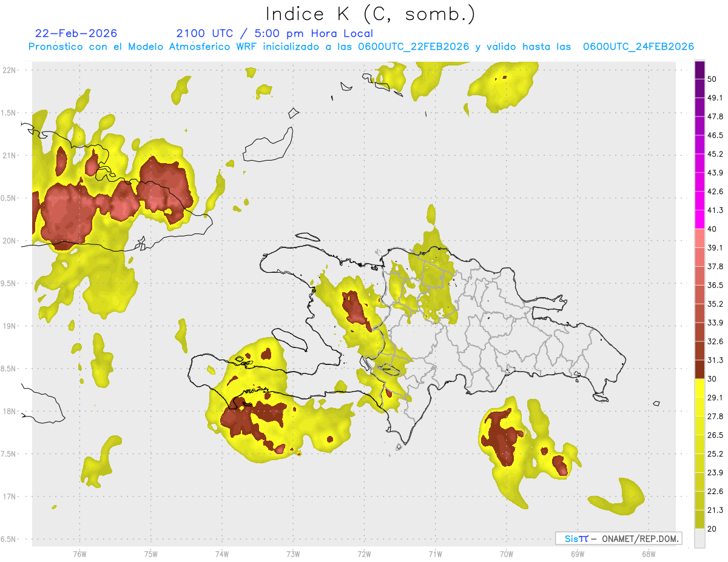The width and height of the screenshot is (728, 562).
Task: Click the "40" color scale value
Action: [x=712, y=229]
